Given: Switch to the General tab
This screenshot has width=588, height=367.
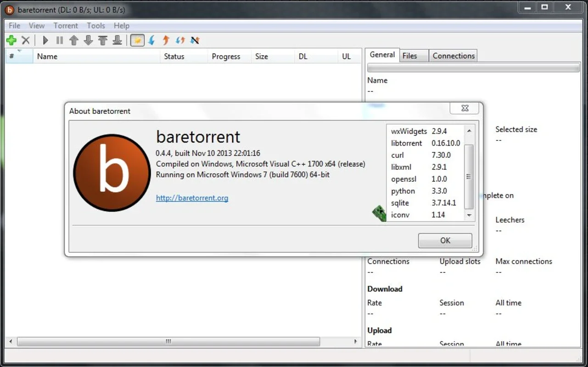Looking at the screenshot, I should pos(382,55).
